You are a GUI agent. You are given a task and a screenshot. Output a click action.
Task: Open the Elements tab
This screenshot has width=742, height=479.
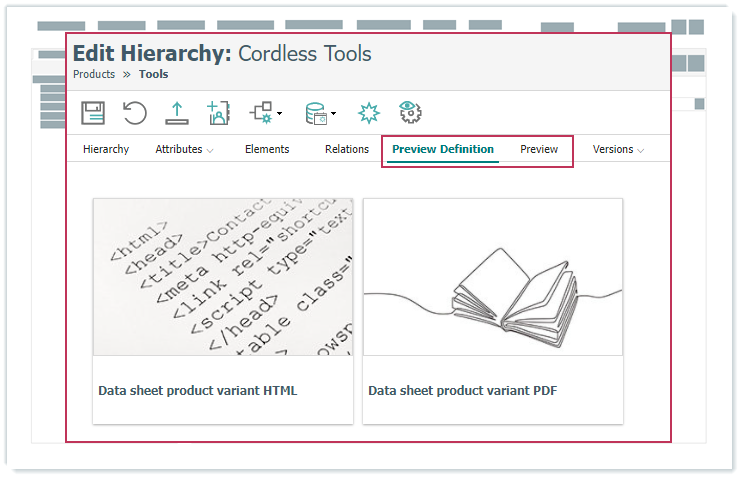click(267, 149)
